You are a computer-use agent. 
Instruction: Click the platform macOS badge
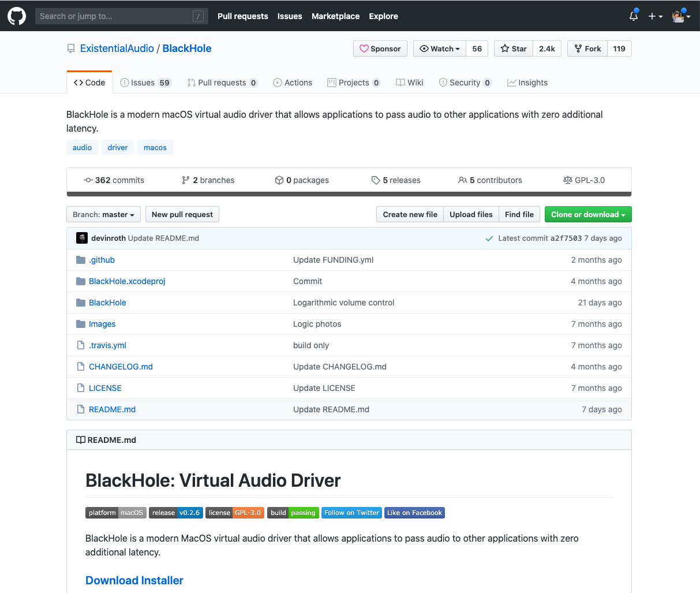116,513
